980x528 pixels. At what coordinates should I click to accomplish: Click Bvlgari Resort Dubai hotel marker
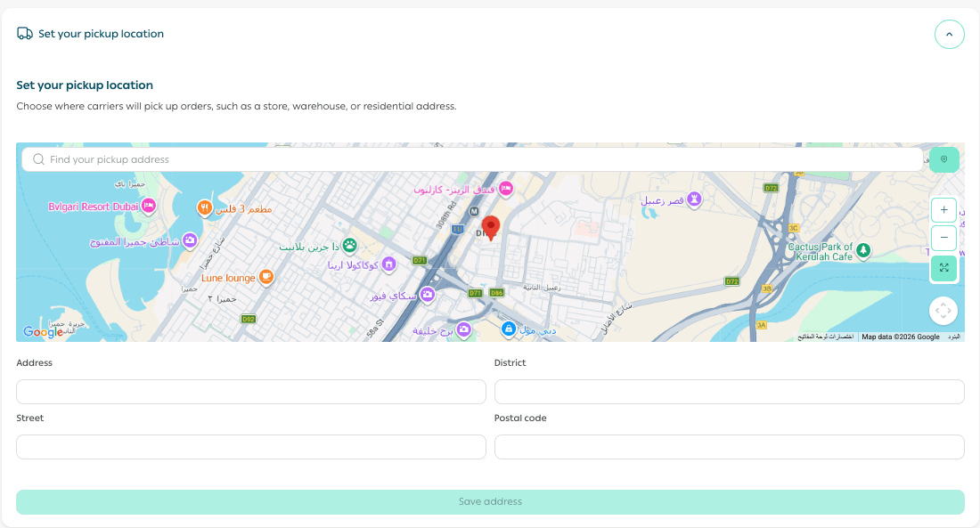pyautogui.click(x=149, y=207)
